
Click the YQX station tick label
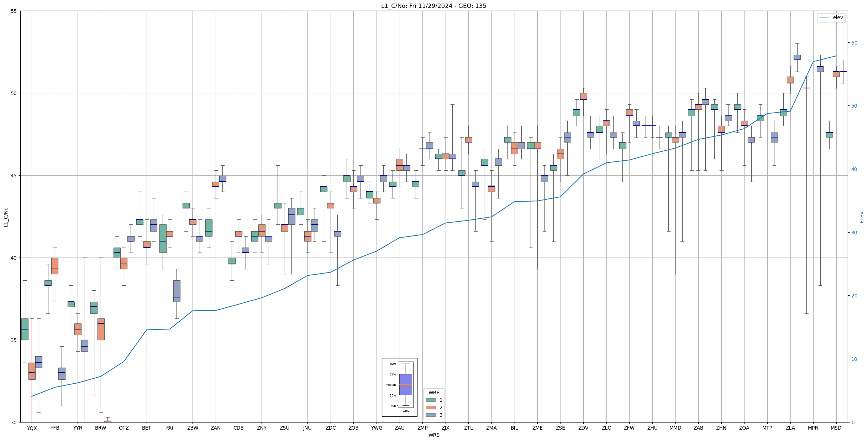click(32, 428)
